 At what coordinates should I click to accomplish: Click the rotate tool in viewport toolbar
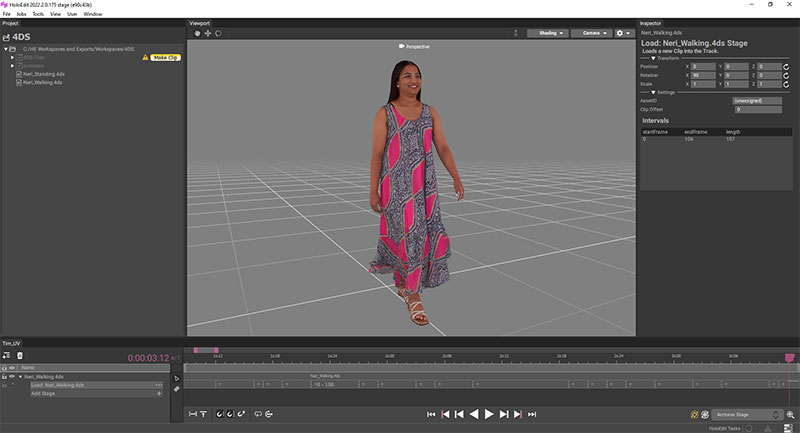(218, 33)
